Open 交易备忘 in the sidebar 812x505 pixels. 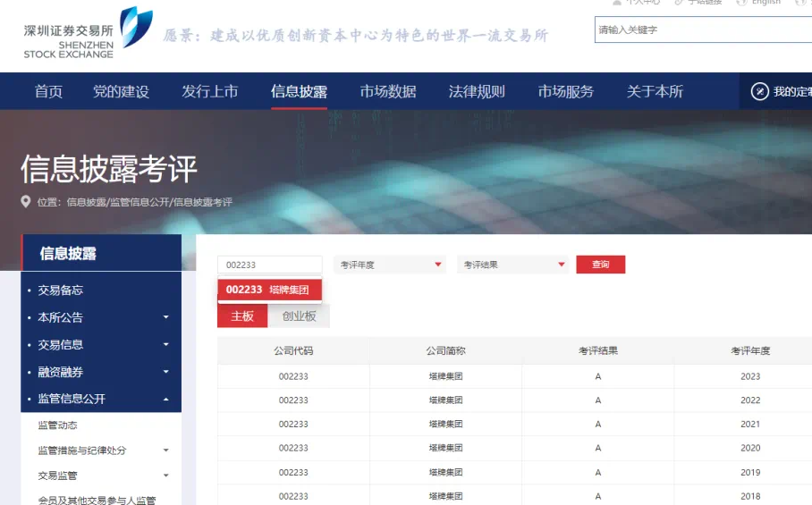point(60,290)
